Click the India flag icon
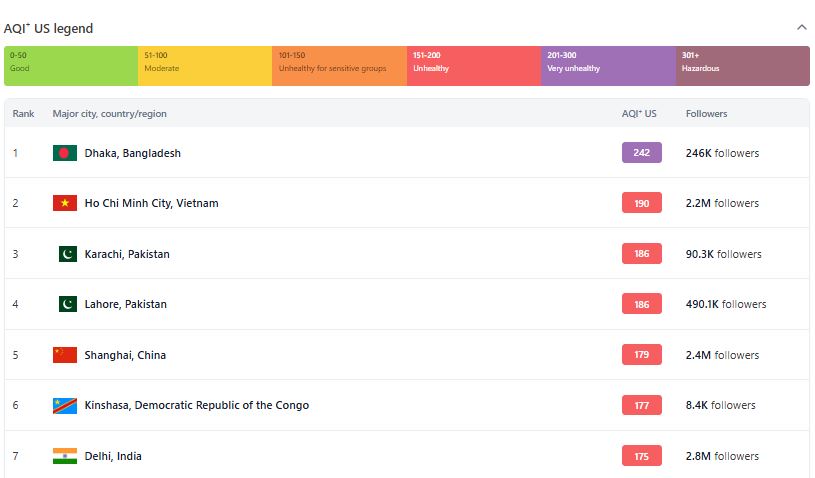This screenshot has height=478, width=815. click(65, 456)
